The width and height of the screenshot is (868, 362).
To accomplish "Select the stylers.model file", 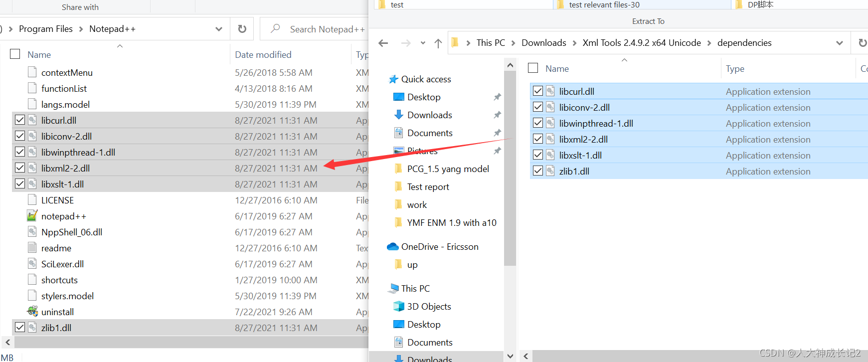I will pos(67,296).
